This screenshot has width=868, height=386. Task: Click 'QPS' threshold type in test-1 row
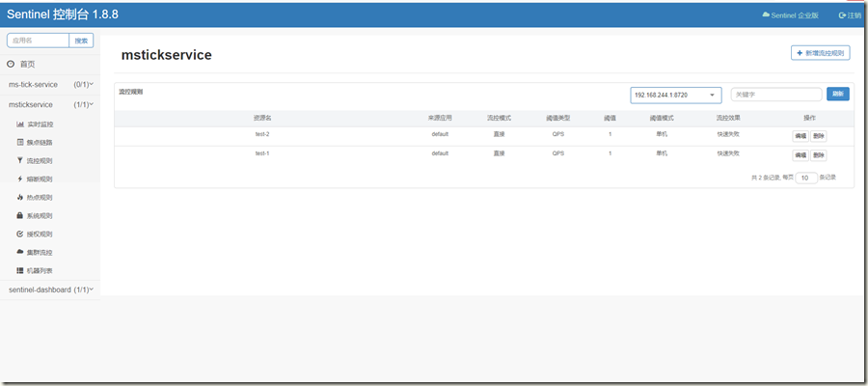558,153
